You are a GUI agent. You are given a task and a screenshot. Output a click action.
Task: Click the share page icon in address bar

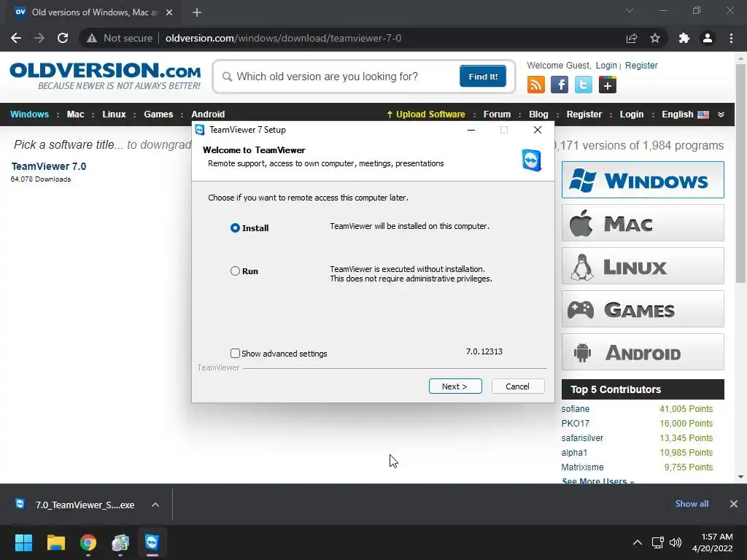(632, 38)
